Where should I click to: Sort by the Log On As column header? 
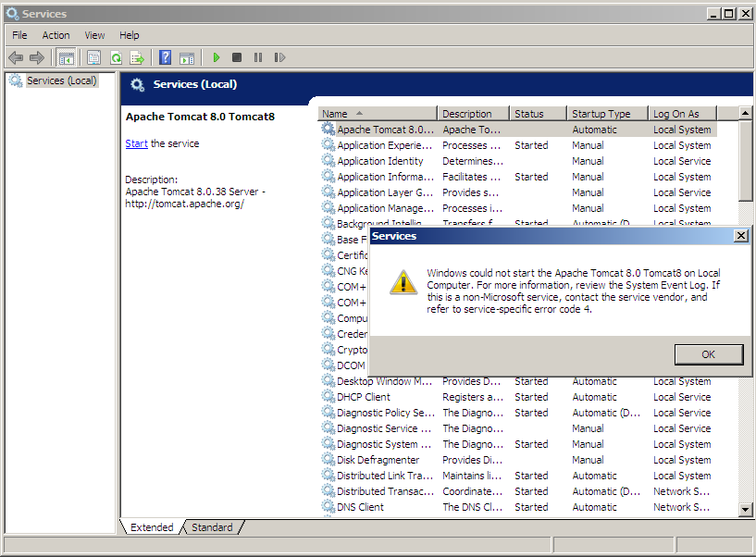683,114
